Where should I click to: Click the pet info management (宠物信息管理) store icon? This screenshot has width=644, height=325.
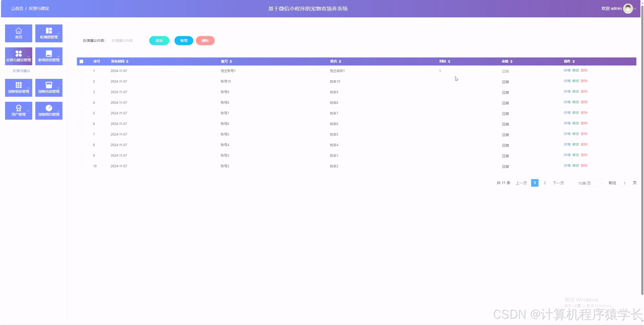point(49,85)
